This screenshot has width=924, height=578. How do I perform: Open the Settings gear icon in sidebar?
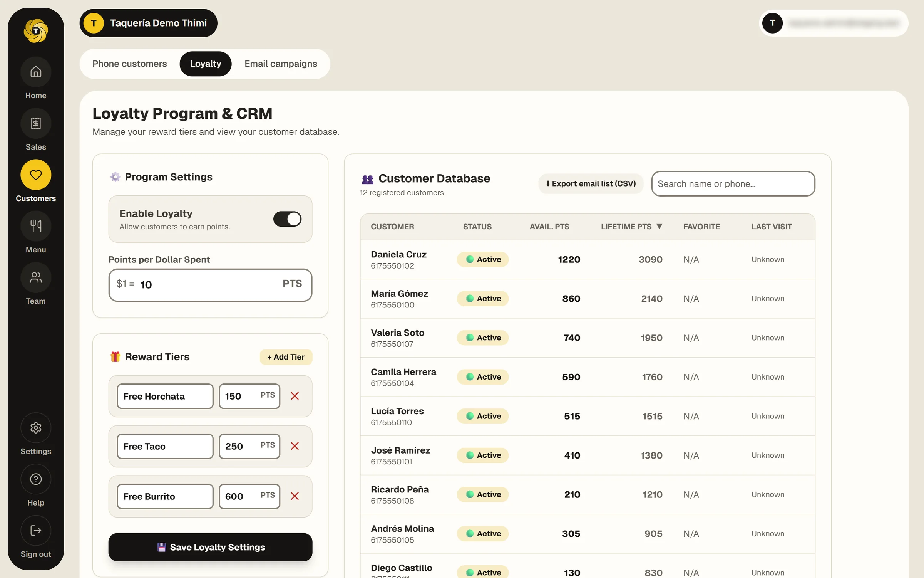pyautogui.click(x=36, y=428)
